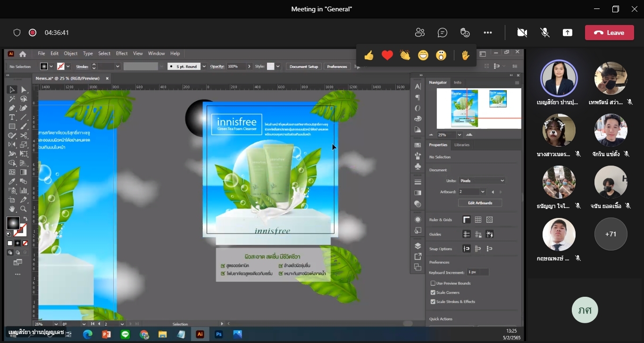Screen dimensions: 644x343
Task: Pick the Gradient tool
Action: click(24, 172)
